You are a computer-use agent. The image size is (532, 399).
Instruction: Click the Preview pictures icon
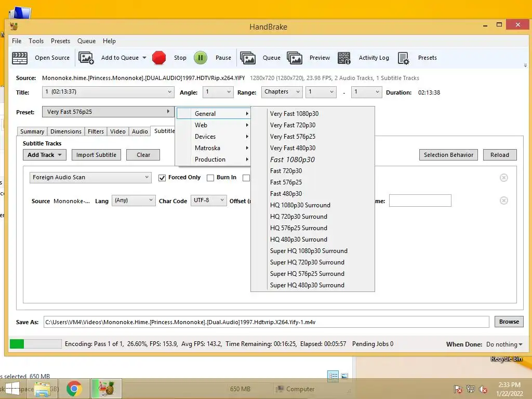tap(295, 58)
